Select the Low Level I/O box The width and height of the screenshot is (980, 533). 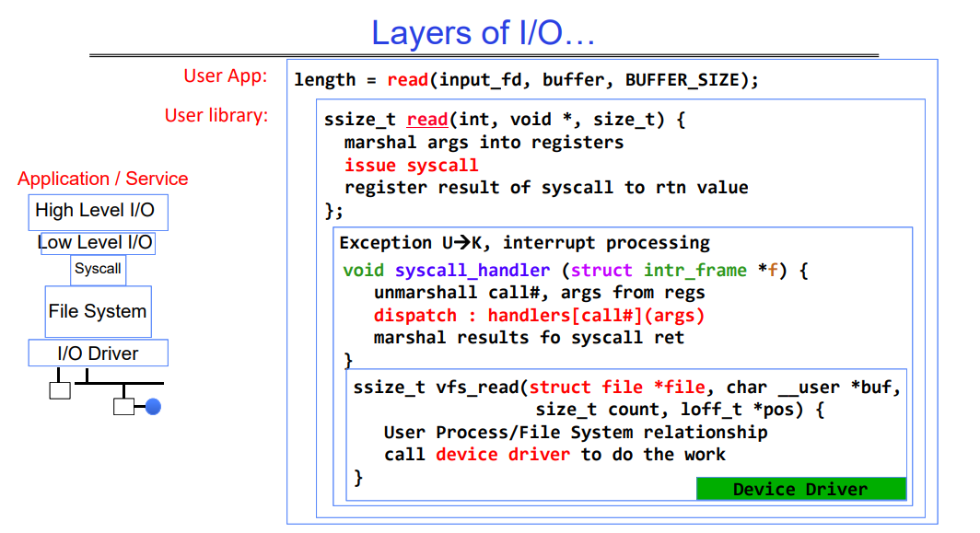pos(97,243)
